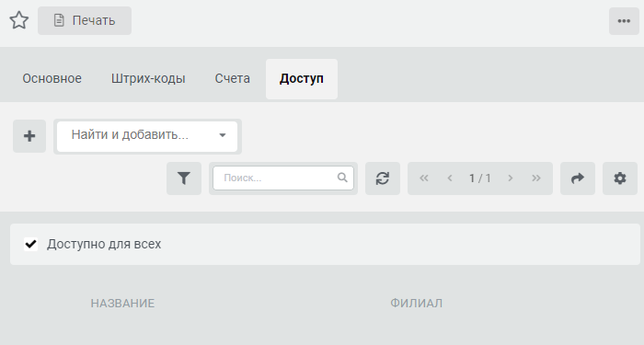644x345 pixels.
Task: Go to previous page arrow
Action: coord(450,178)
